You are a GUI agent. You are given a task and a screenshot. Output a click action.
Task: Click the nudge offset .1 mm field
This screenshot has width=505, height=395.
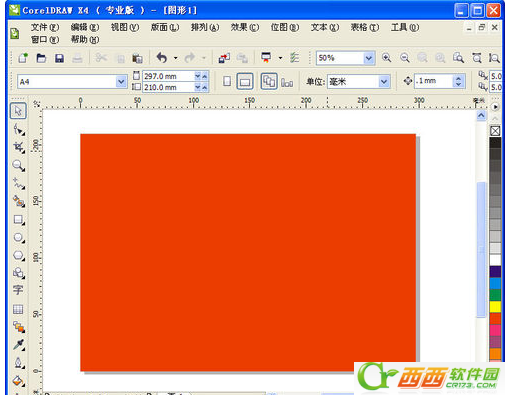click(434, 81)
